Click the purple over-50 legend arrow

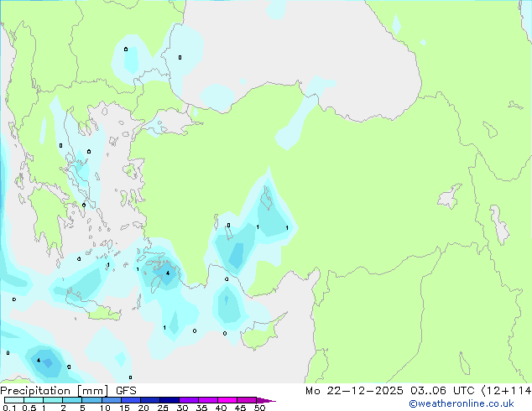266,400
